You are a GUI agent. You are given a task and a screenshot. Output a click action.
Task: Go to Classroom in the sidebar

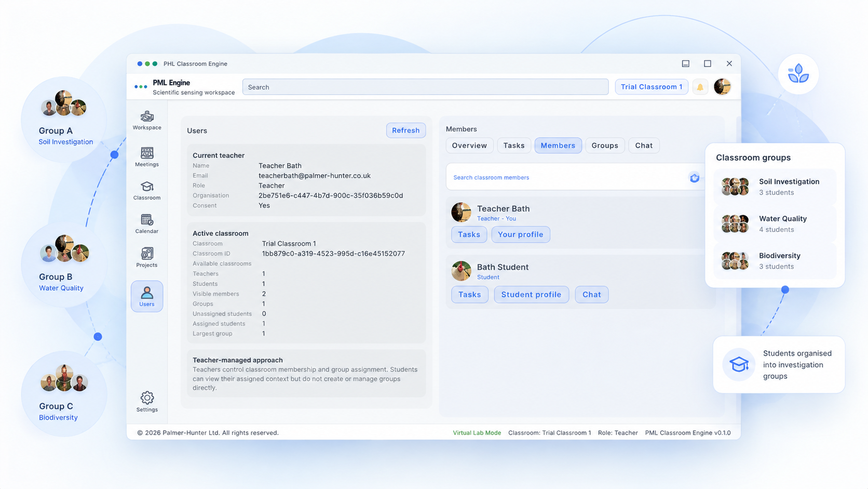click(x=147, y=190)
